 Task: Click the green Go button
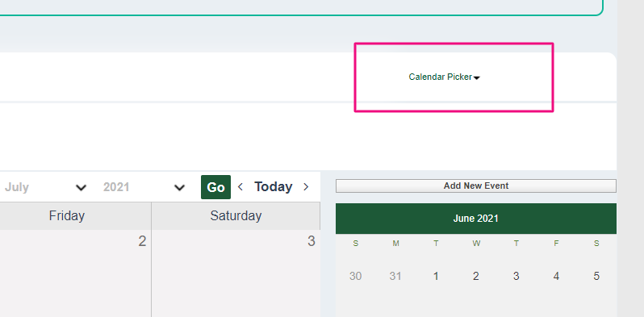(x=215, y=187)
